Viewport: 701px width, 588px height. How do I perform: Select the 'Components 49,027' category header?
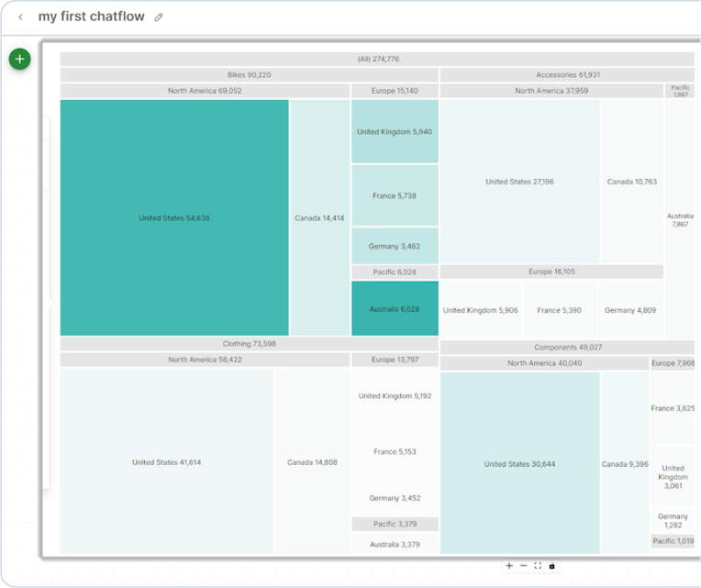[567, 347]
